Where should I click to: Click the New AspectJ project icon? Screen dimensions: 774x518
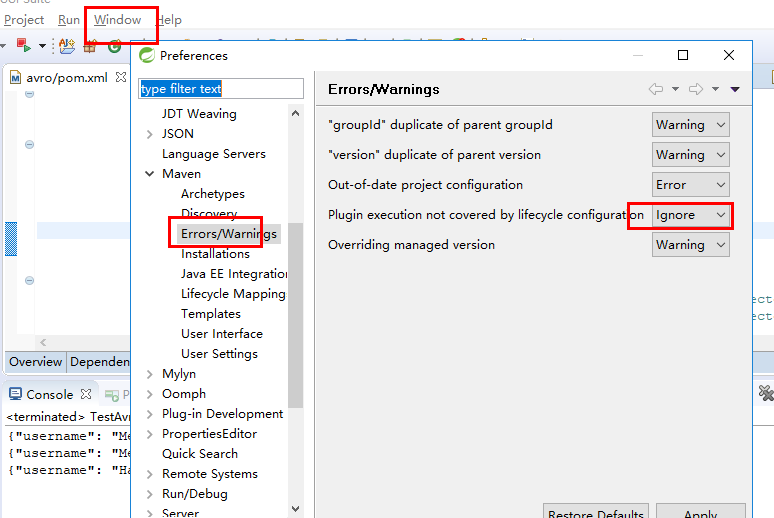tap(67, 46)
